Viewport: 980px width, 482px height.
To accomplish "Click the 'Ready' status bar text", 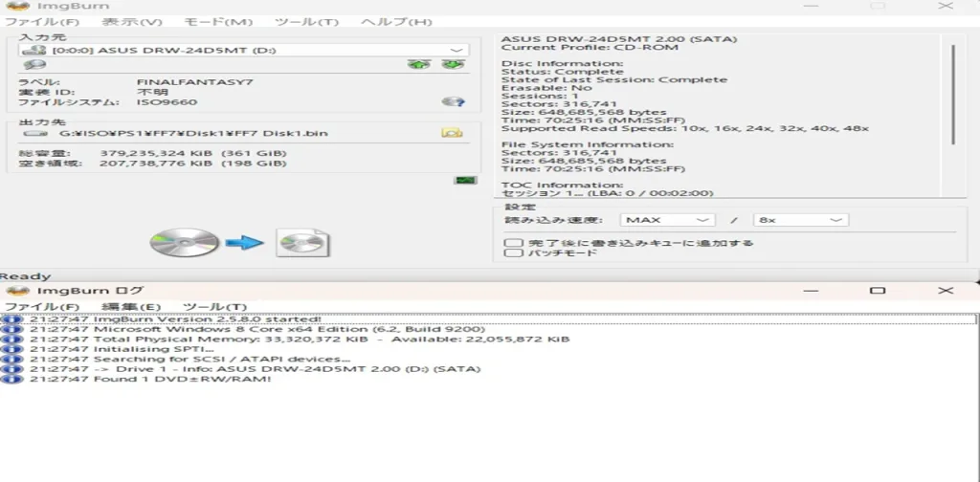I will (26, 276).
